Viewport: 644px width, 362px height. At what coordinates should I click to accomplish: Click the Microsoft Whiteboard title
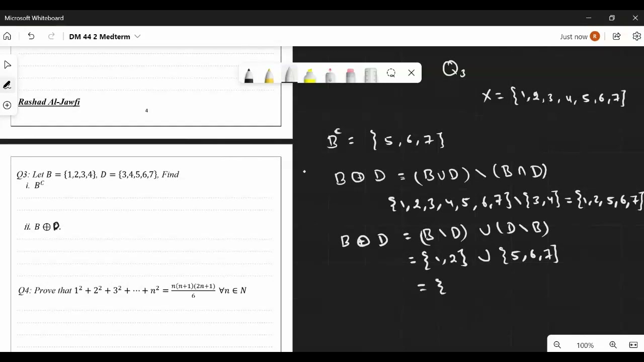[34, 18]
